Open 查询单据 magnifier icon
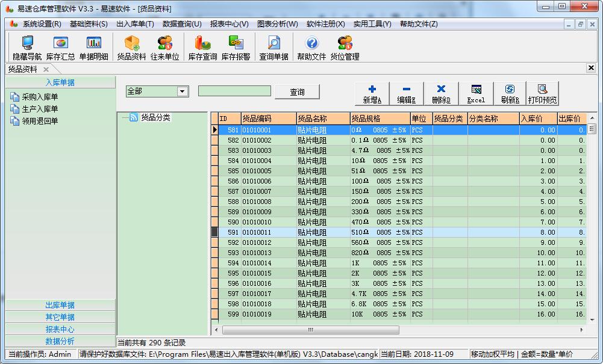The width and height of the screenshot is (603, 364). pos(273,48)
